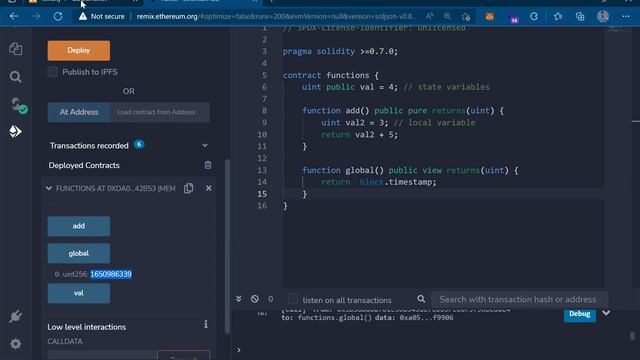Open the browser settings and more menu
640x360 pixels.
[626, 16]
